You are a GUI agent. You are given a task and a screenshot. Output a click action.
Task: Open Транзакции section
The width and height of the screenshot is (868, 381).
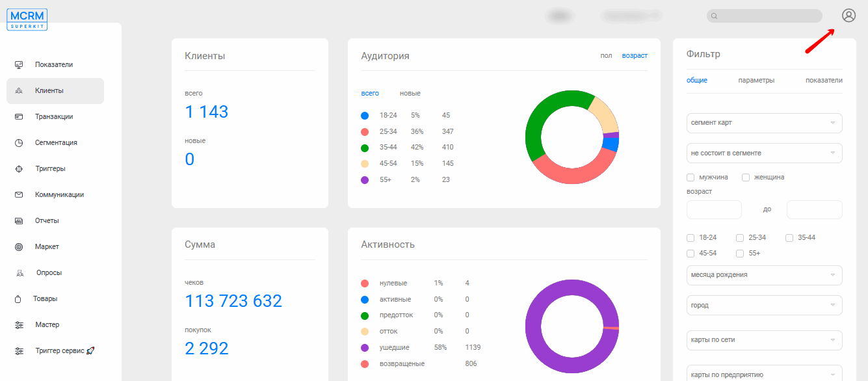pos(54,117)
